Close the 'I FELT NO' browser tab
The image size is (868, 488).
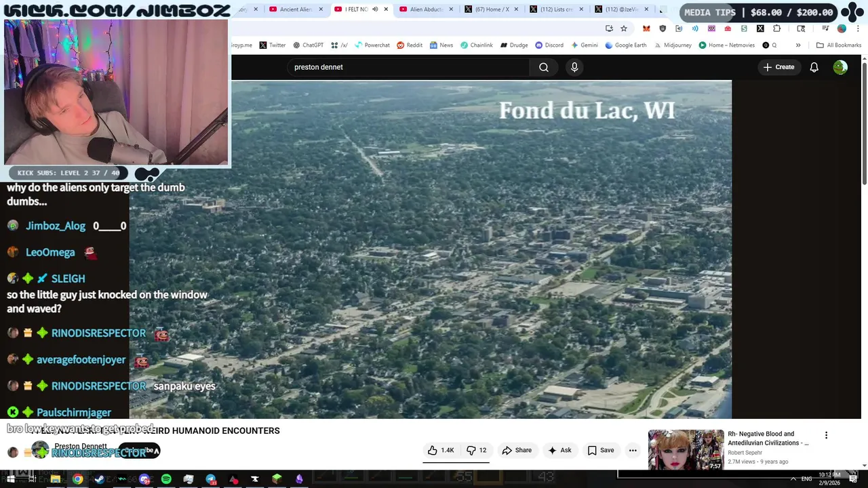pyautogui.click(x=387, y=9)
